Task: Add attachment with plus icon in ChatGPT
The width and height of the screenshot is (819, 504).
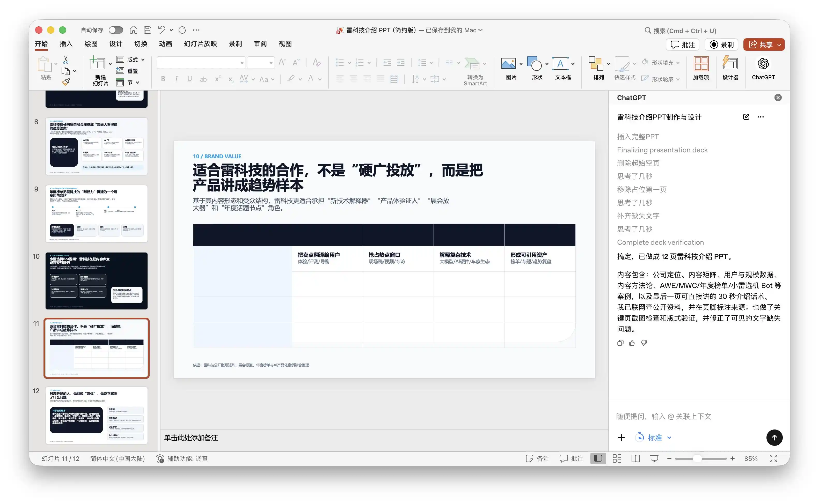Action: coord(621,437)
